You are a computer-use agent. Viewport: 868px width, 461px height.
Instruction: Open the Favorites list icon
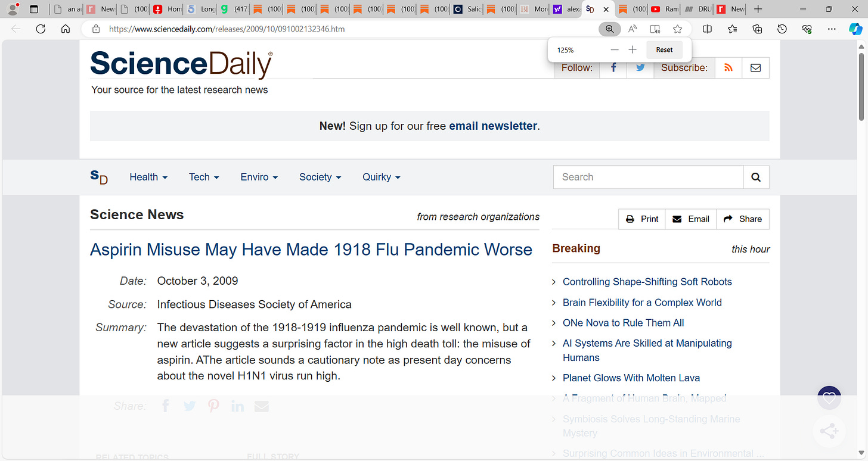(x=732, y=29)
